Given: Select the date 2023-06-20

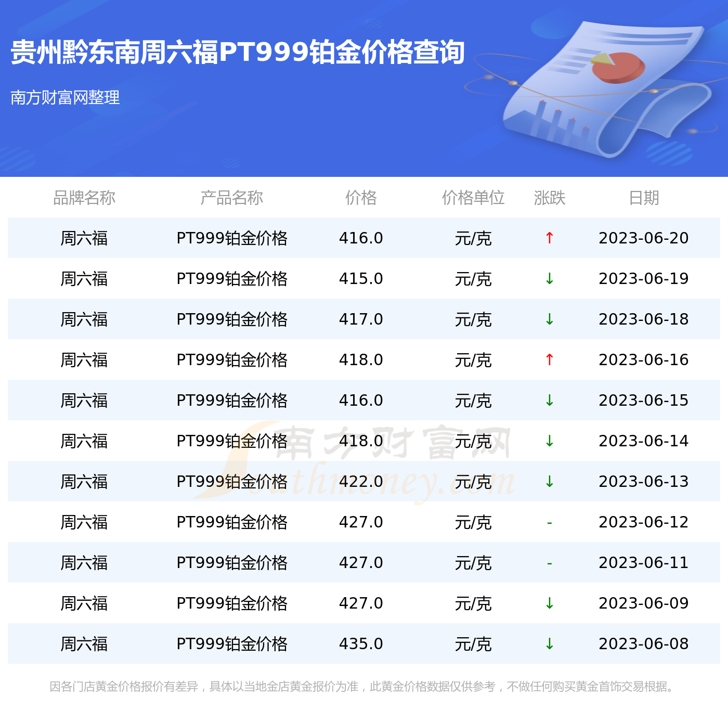Looking at the screenshot, I should (644, 238).
